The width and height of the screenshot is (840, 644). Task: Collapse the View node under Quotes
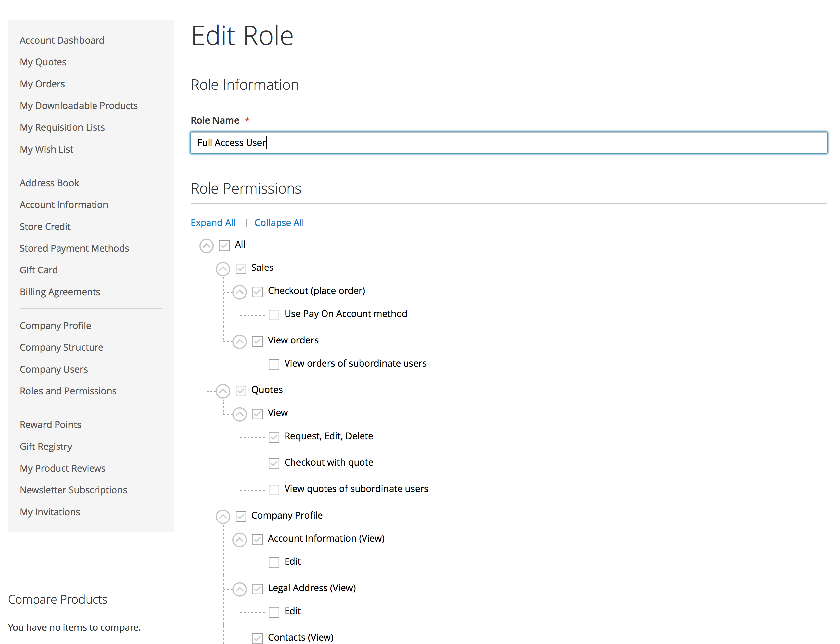pyautogui.click(x=239, y=414)
